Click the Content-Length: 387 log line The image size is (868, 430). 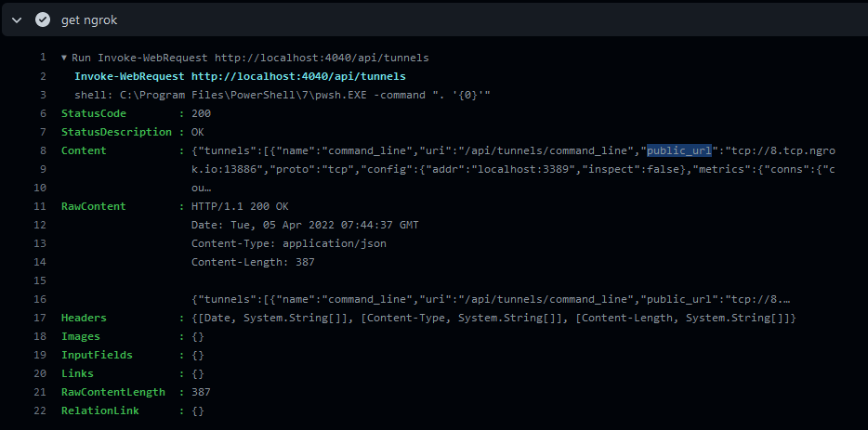(x=253, y=262)
